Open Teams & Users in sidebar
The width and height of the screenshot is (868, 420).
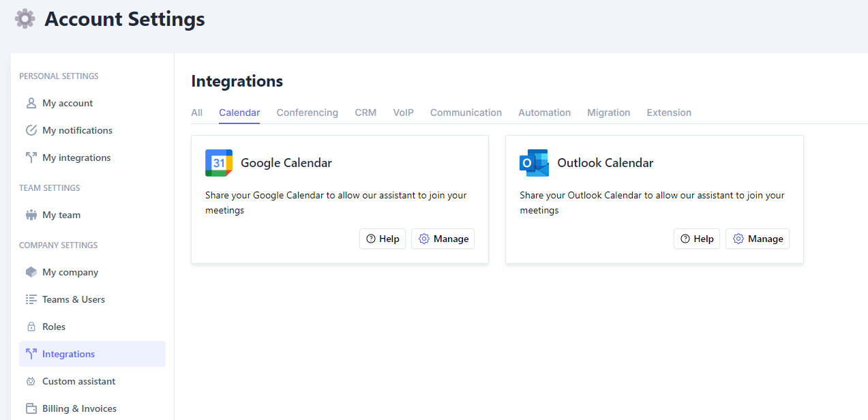[73, 299]
